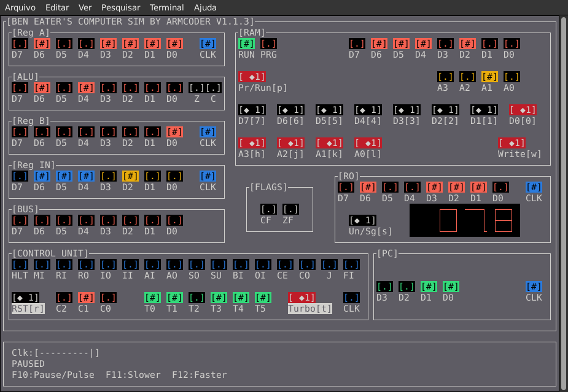Image resolution: width=568 pixels, height=392 pixels.
Task: Open the Arquivo menu
Action: tap(20, 7)
